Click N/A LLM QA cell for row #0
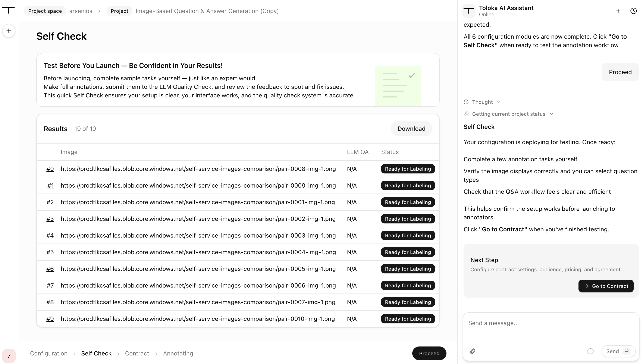This screenshot has height=364, width=643. [x=352, y=169]
